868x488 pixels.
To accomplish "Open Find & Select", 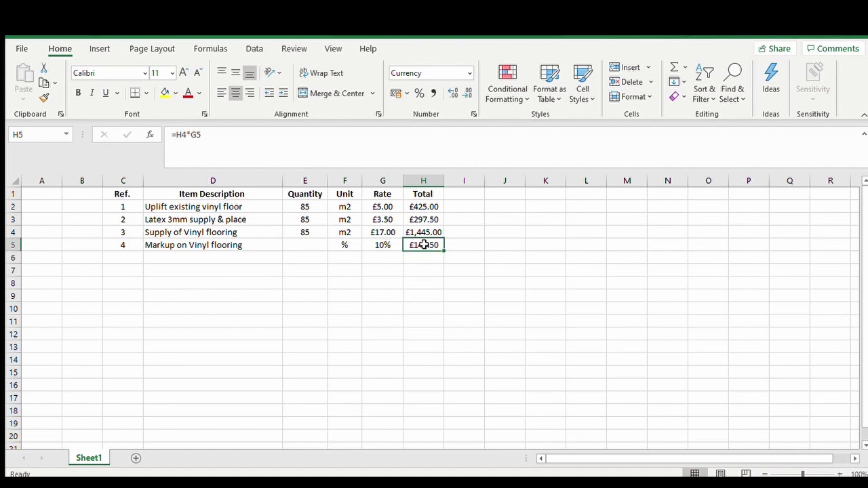I will 732,84.
